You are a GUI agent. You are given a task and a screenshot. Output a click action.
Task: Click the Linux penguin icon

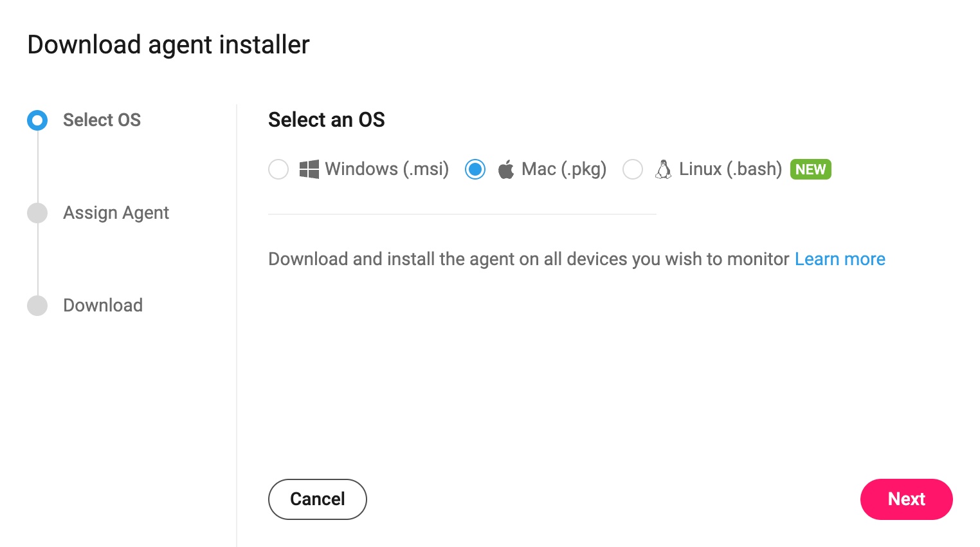click(663, 169)
